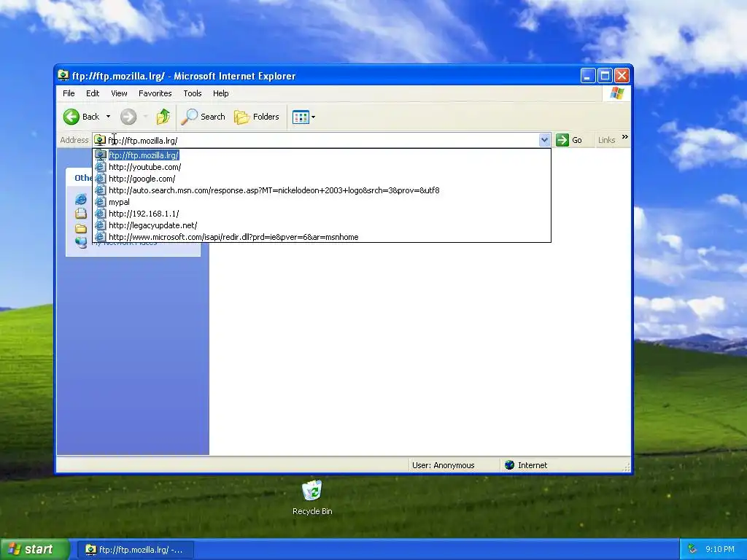This screenshot has width=747, height=560.
Task: Choose the mypal history entry
Action: pos(322,202)
